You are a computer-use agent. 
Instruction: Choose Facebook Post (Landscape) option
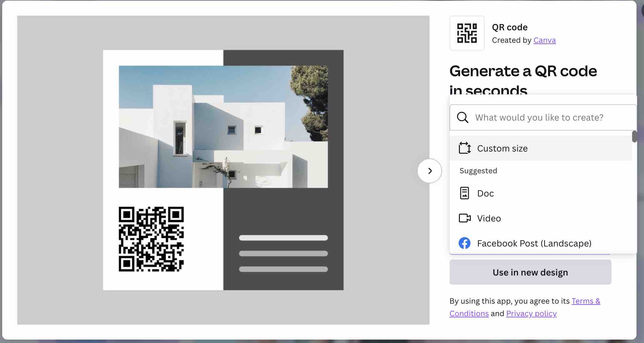541,243
